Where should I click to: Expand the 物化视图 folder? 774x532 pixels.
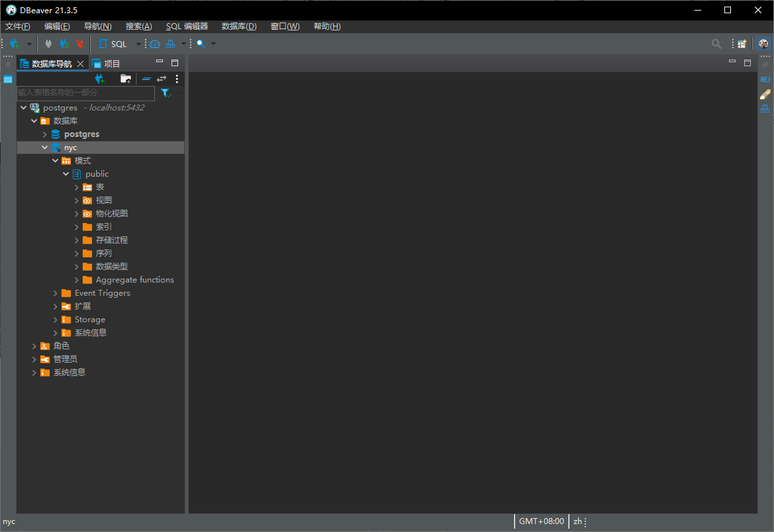tap(77, 214)
